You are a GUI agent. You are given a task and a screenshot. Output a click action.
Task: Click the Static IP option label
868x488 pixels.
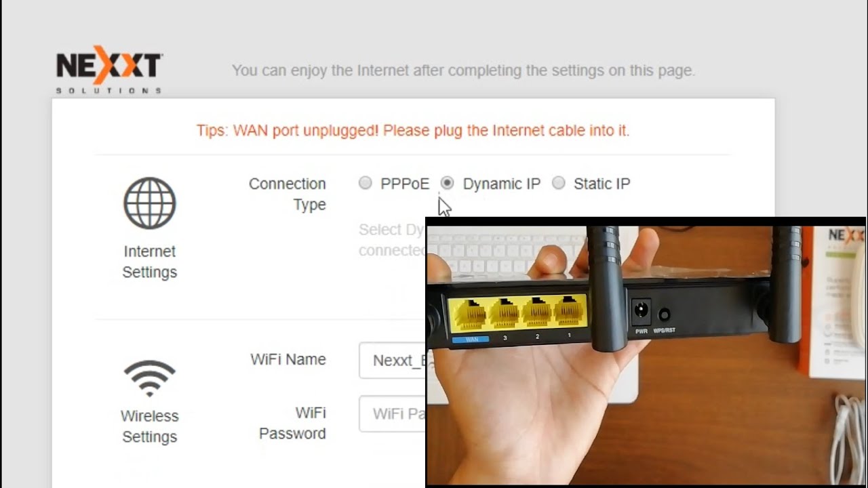[602, 184]
